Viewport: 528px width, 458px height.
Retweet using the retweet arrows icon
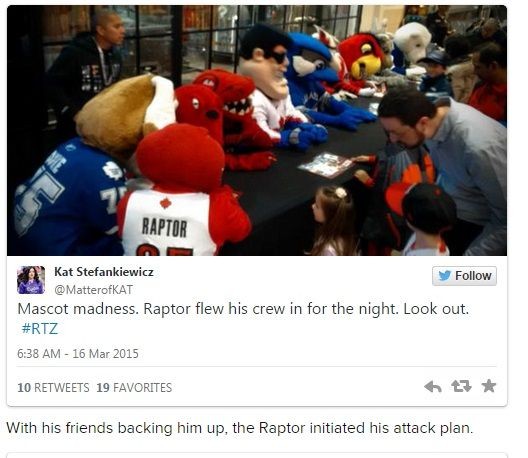coord(461,386)
